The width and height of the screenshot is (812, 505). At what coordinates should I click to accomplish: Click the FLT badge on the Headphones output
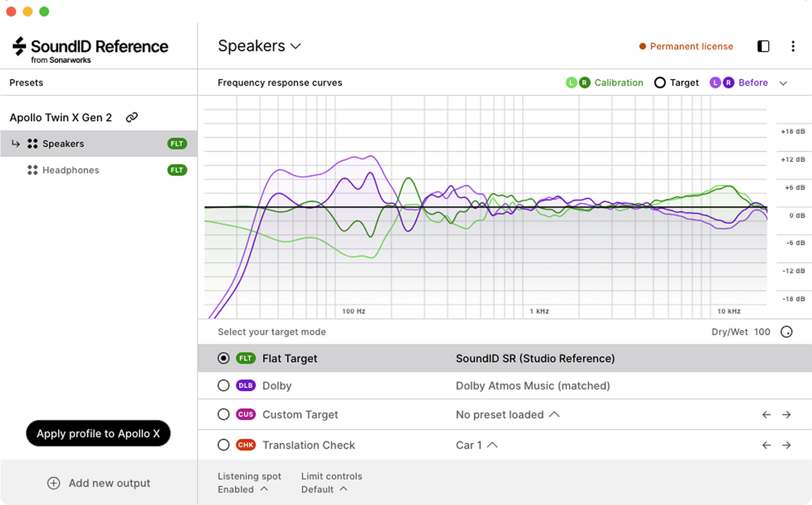pos(177,170)
